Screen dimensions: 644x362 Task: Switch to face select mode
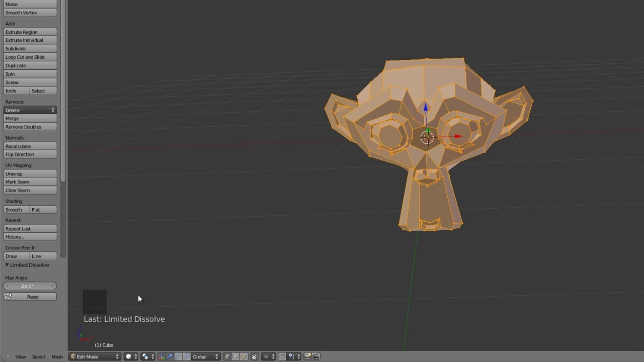(x=243, y=356)
